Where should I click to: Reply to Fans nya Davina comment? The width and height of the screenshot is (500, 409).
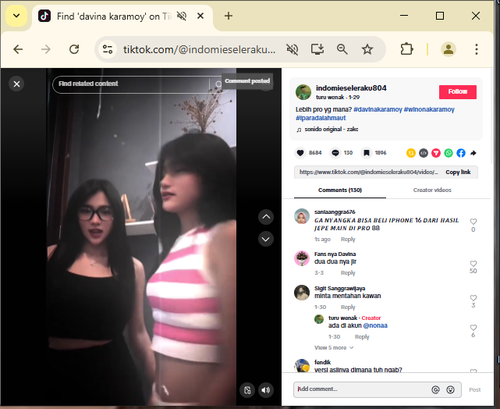[x=348, y=273]
